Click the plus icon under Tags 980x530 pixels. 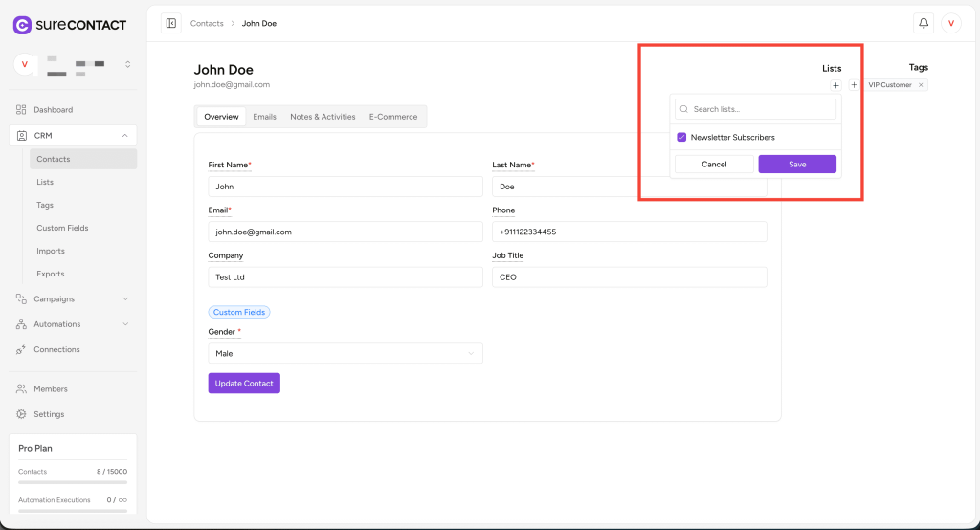pyautogui.click(x=854, y=85)
